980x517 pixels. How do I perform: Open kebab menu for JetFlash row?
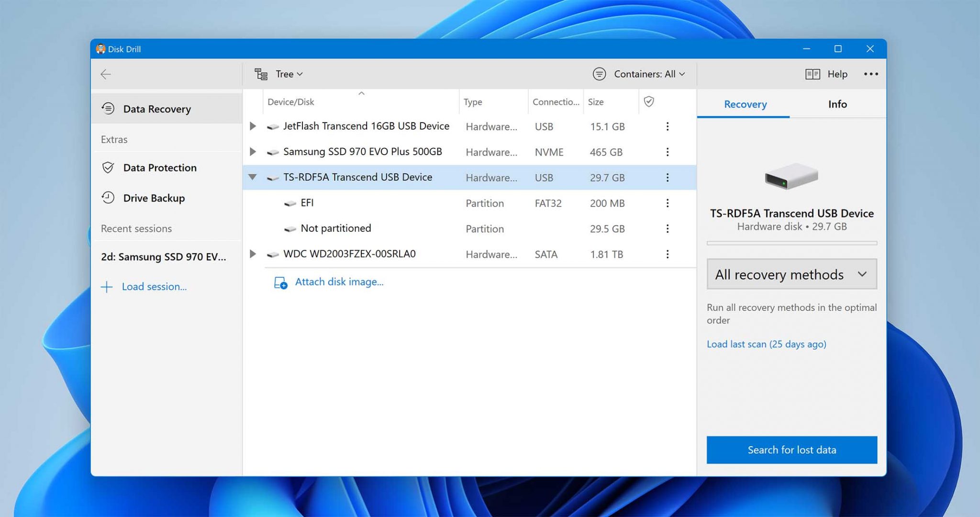pyautogui.click(x=668, y=126)
